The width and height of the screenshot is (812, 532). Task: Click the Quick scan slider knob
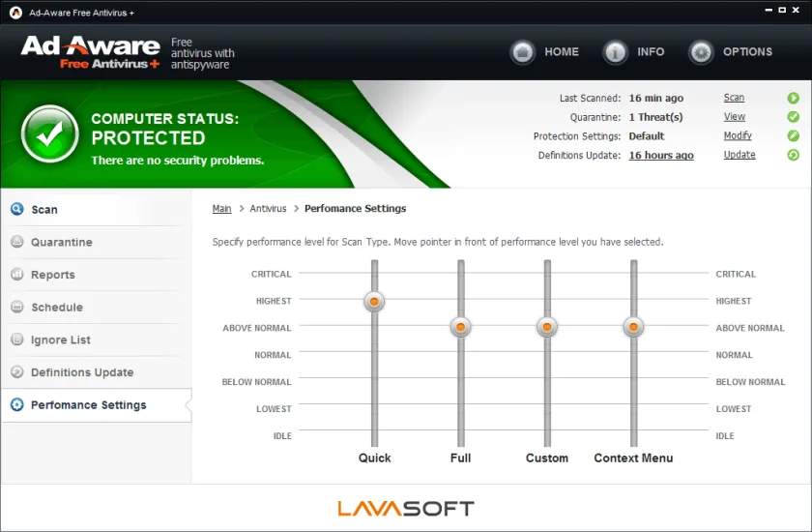coord(374,301)
